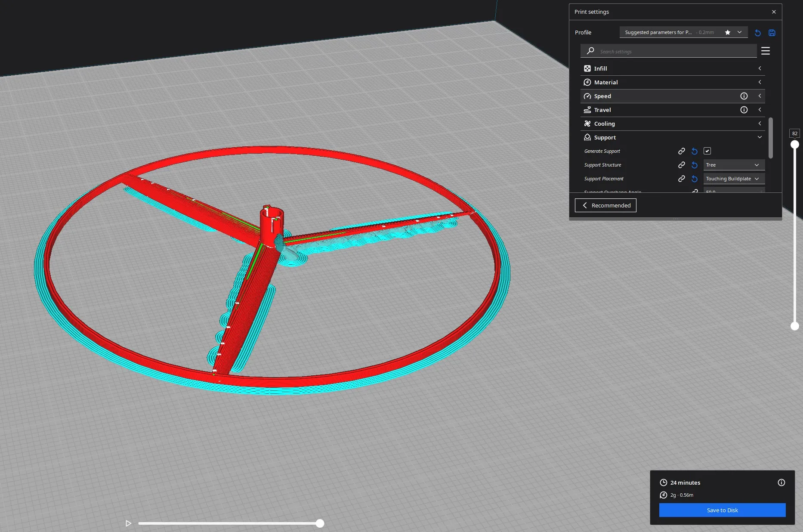Click the Speed section info icon
The image size is (803, 532).
coord(744,96)
